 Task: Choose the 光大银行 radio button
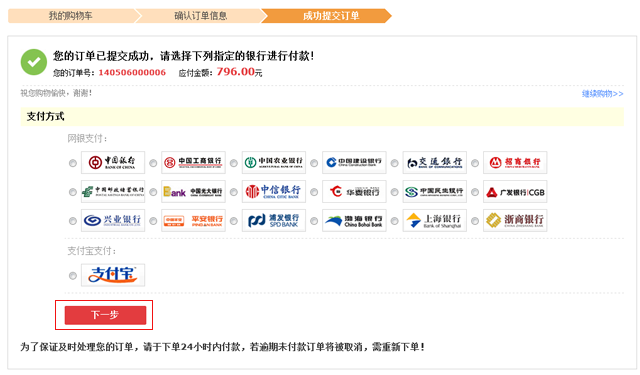[x=153, y=192]
